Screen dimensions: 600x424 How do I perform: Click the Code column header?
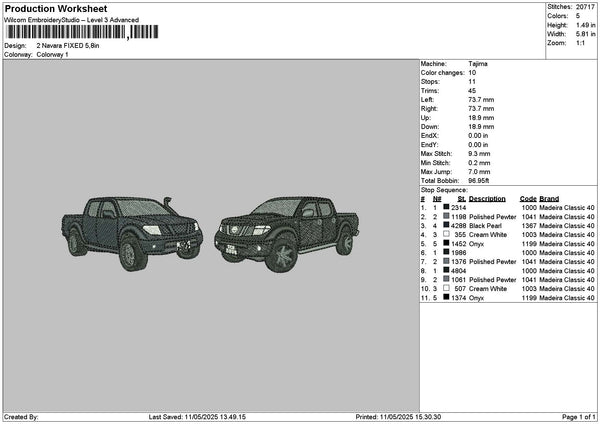(528, 199)
